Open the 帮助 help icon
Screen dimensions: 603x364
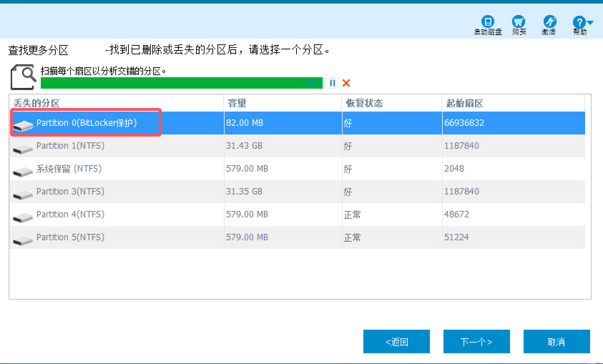(x=579, y=22)
